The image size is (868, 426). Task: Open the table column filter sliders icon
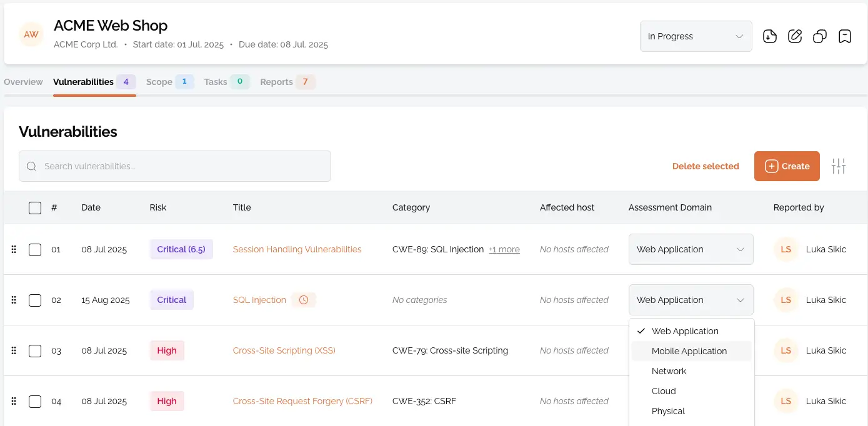[839, 166]
